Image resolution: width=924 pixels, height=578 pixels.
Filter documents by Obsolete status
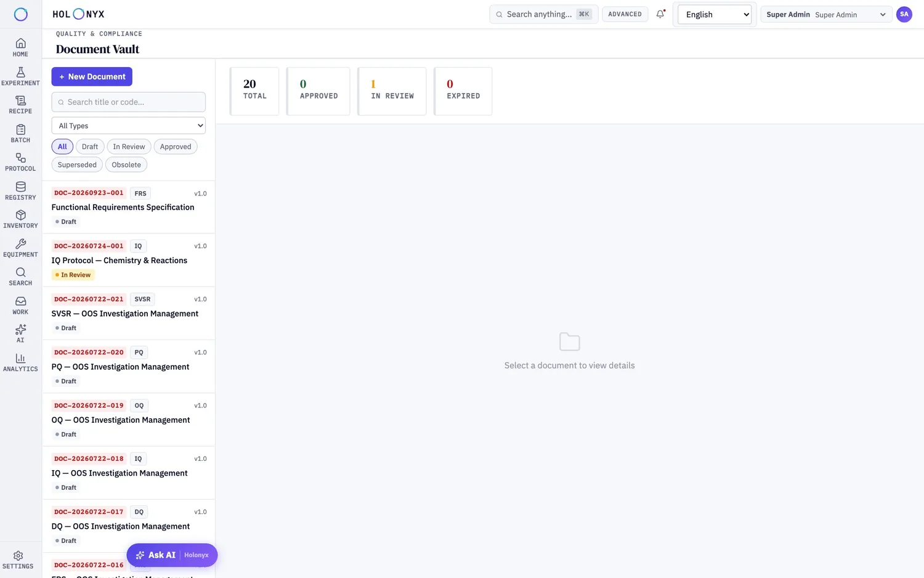coord(126,165)
